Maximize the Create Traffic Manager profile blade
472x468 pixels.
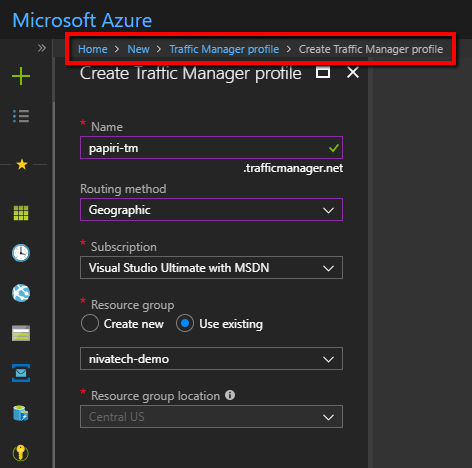323,72
